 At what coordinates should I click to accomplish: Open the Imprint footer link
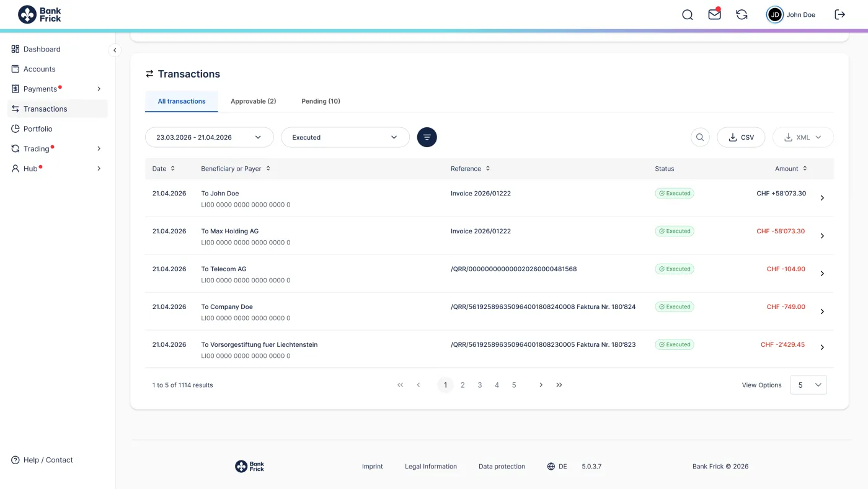pos(373,466)
